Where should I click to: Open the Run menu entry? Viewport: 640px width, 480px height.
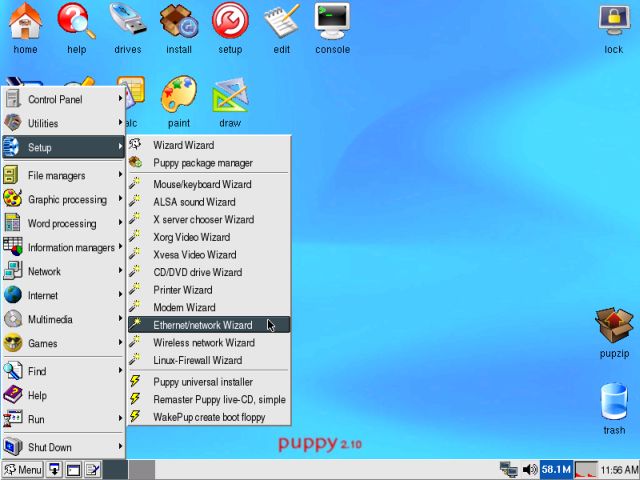pos(63,420)
